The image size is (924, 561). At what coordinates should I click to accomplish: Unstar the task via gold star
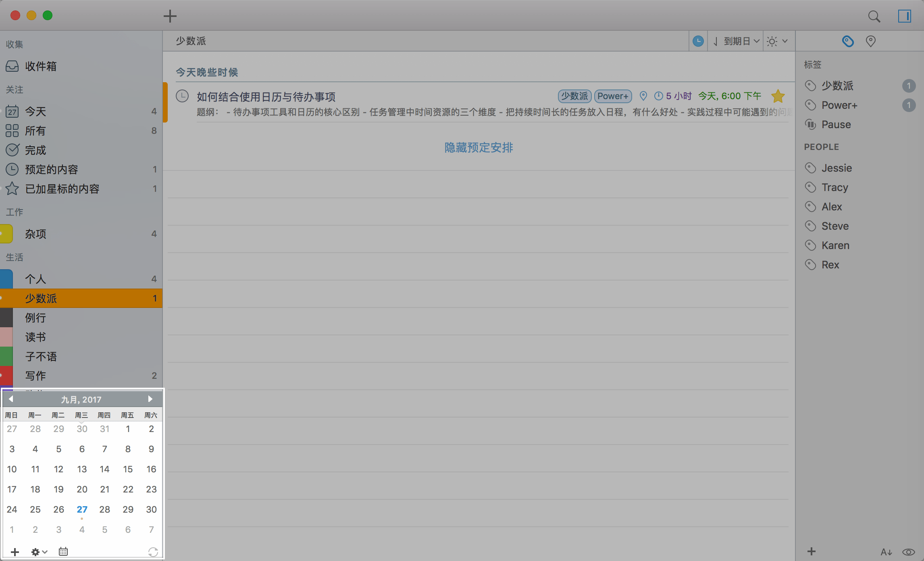[x=778, y=96]
